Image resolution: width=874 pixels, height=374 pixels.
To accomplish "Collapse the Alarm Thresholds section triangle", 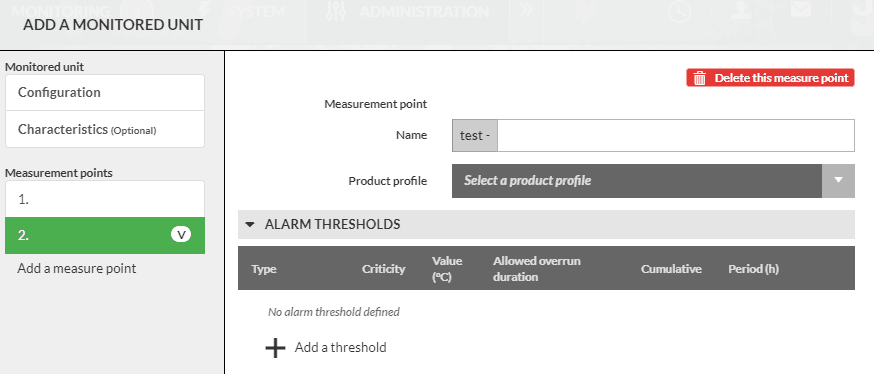I will pyautogui.click(x=250, y=225).
